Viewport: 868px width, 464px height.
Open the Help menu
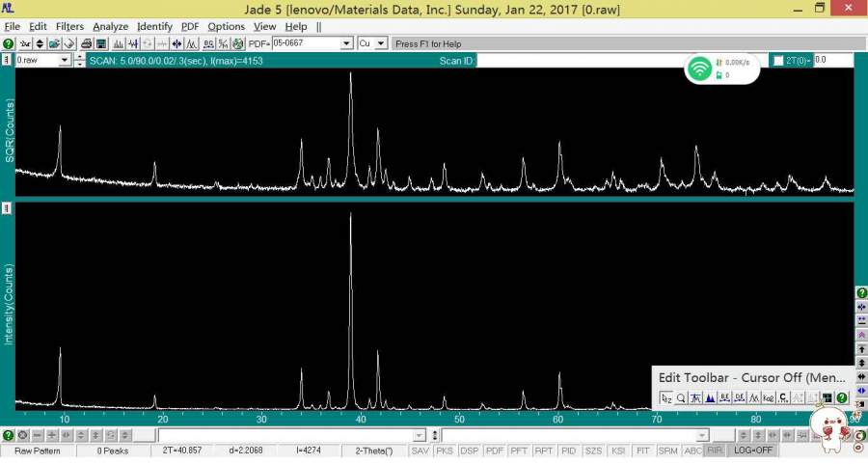coord(296,27)
